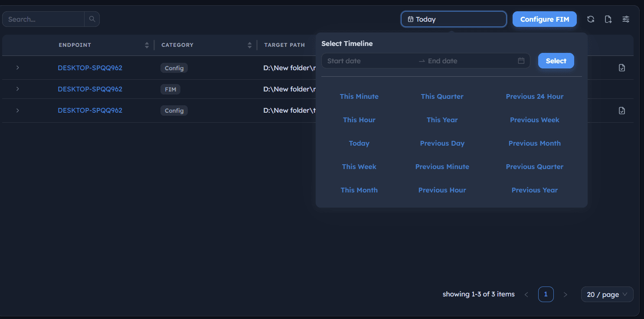Click the Endpoint column header text
The width and height of the screenshot is (644, 319).
point(75,45)
